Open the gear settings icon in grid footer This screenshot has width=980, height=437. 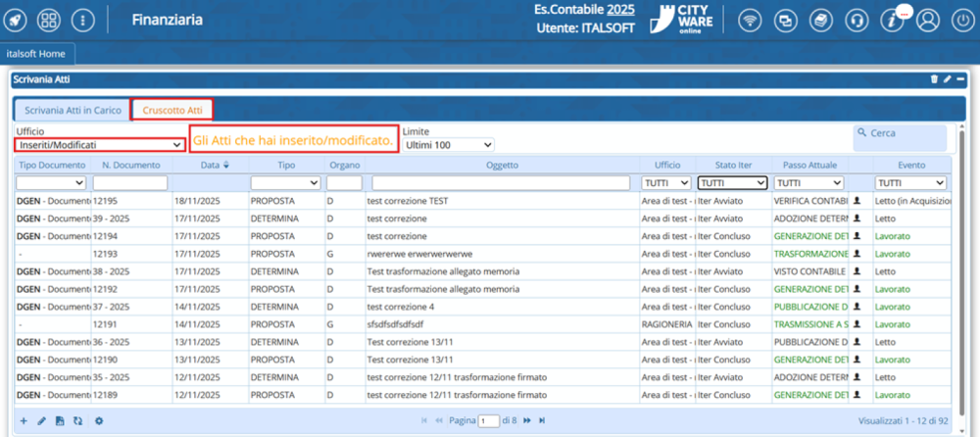click(98, 420)
